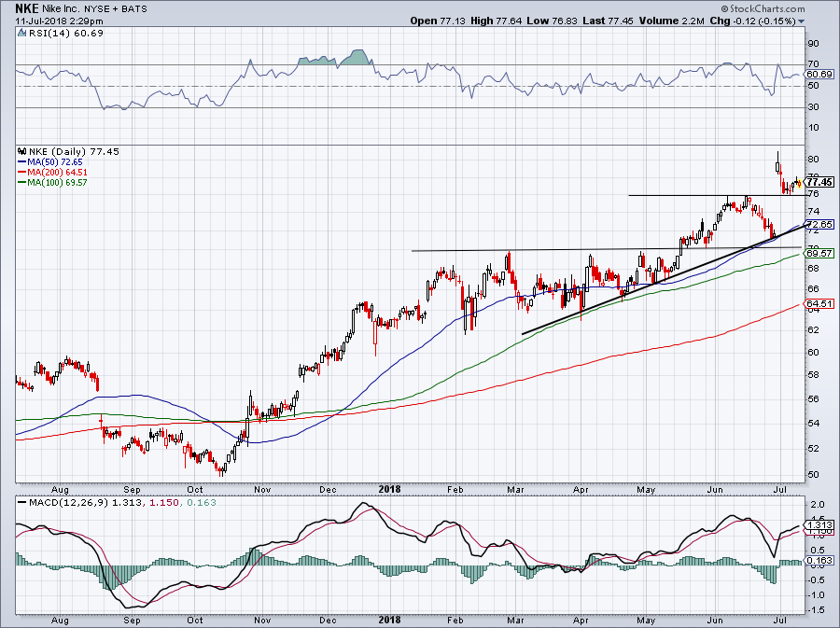840x628 pixels.
Task: Click the green 0.163 MACD legend value
Action: (201, 503)
